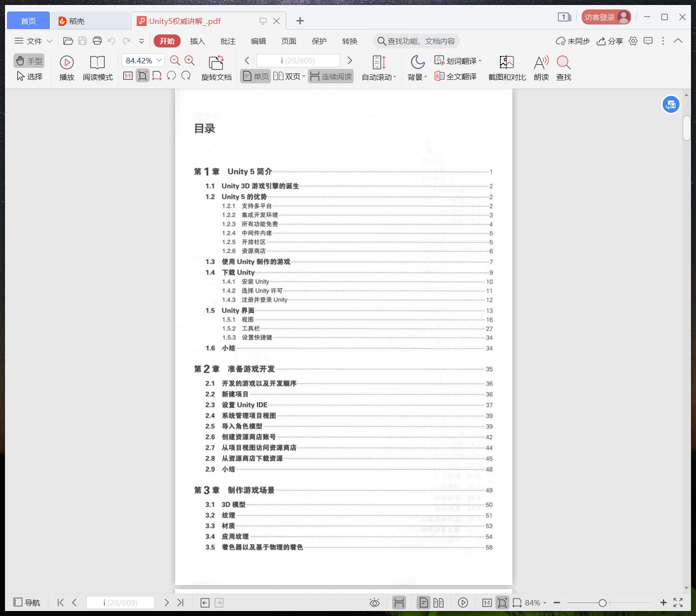The image size is (696, 616).
Task: Toggle single page icon in the status bar
Action: tap(423, 603)
